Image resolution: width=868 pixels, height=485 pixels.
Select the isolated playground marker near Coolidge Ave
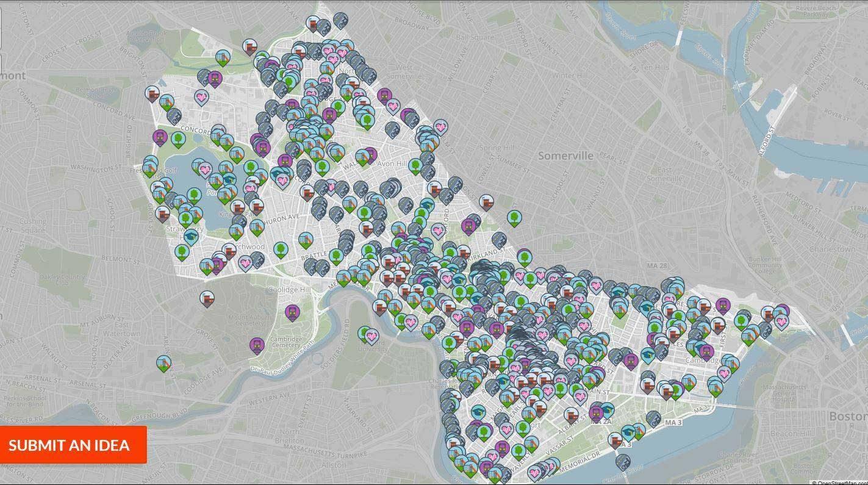(x=163, y=363)
